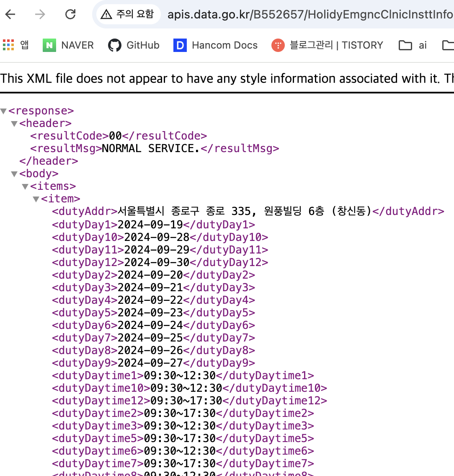This screenshot has width=454, height=476.
Task: Click the NORMAL SERVICE. result message
Action: pos(151,148)
